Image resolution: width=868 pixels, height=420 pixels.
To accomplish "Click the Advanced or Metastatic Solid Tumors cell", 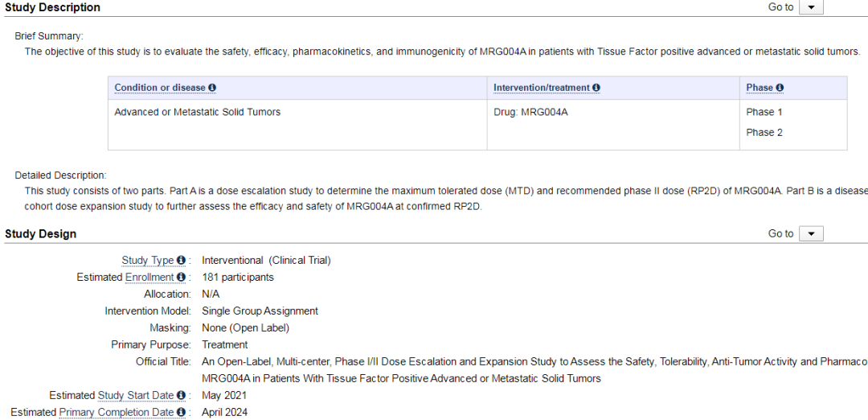I will click(x=198, y=113).
